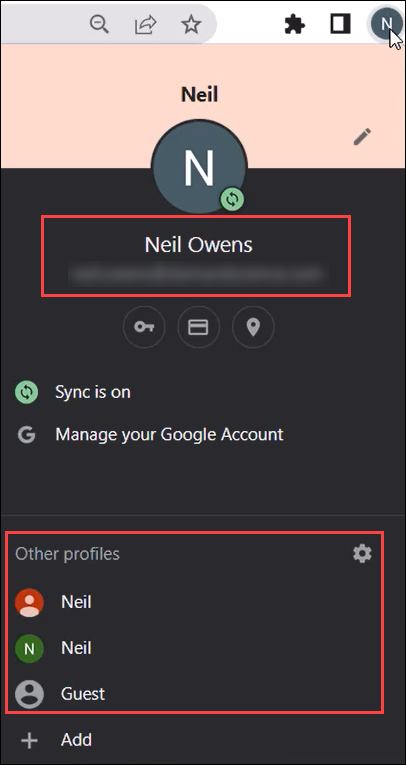This screenshot has width=406, height=765.
Task: Click the green sync badge on avatar
Action: [x=232, y=200]
